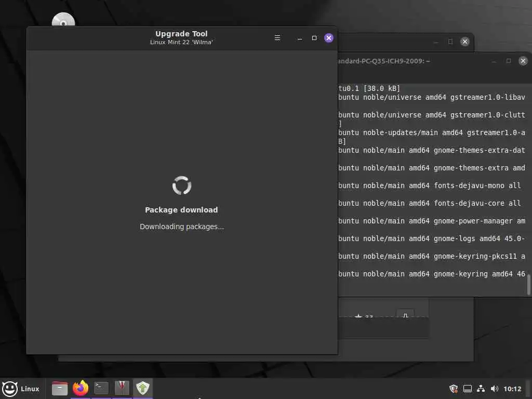Open the update manager shield tray icon

(x=454, y=389)
